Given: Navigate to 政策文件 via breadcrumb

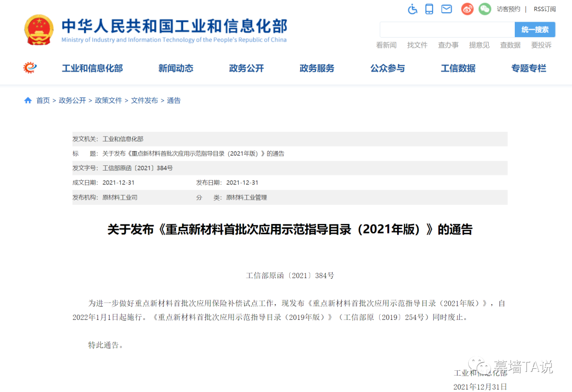Looking at the screenshot, I should (x=109, y=100).
